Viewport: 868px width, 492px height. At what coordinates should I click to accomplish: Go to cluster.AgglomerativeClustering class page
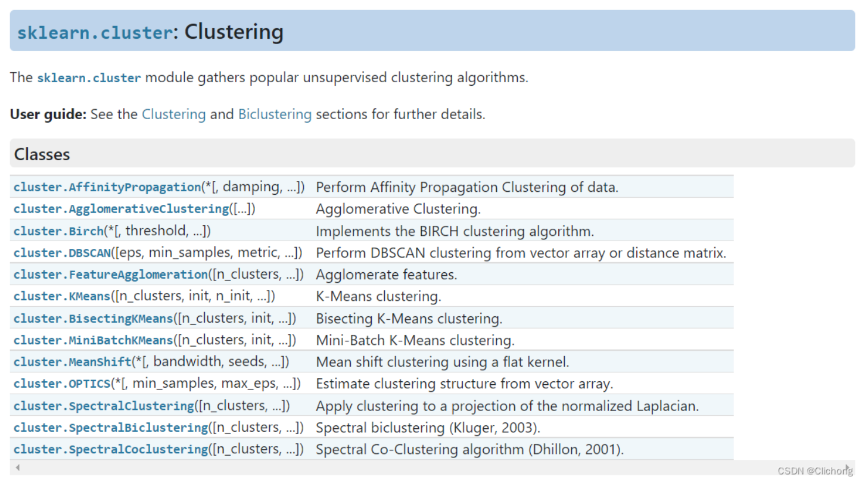[121, 209]
